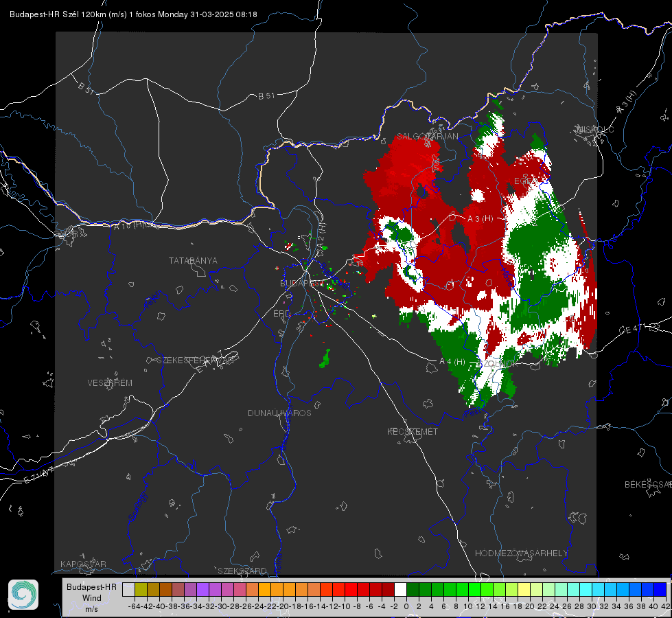Click the small green echo blob south of Budapest
This screenshot has height=618, width=672.
325,359
